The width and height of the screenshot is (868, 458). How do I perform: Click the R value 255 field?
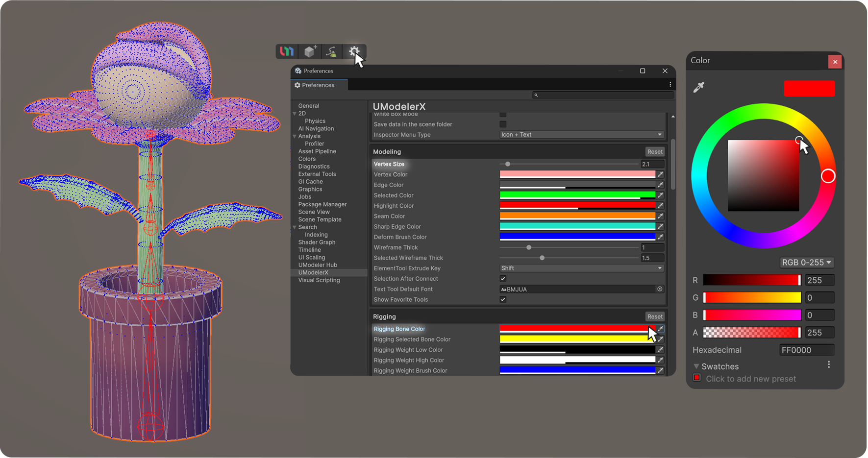[819, 280]
